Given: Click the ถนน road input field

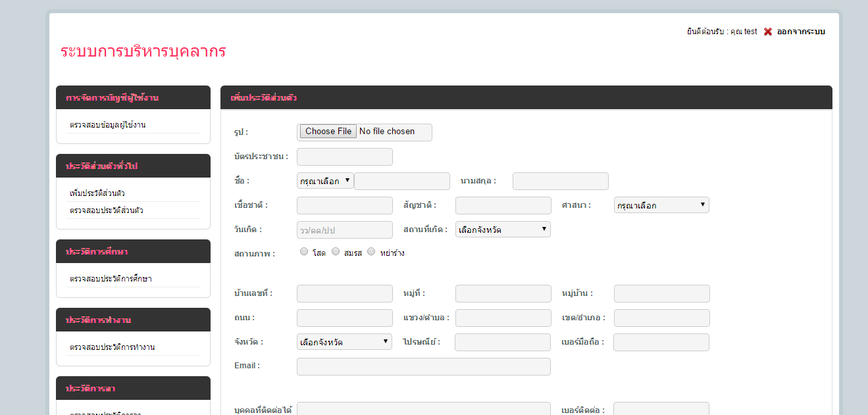Looking at the screenshot, I should pos(345,318).
